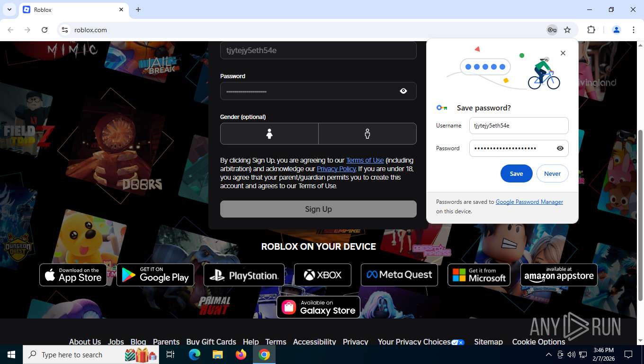The width and height of the screenshot is (644, 364).
Task: Open the Parents footer link
Action: pos(166,341)
